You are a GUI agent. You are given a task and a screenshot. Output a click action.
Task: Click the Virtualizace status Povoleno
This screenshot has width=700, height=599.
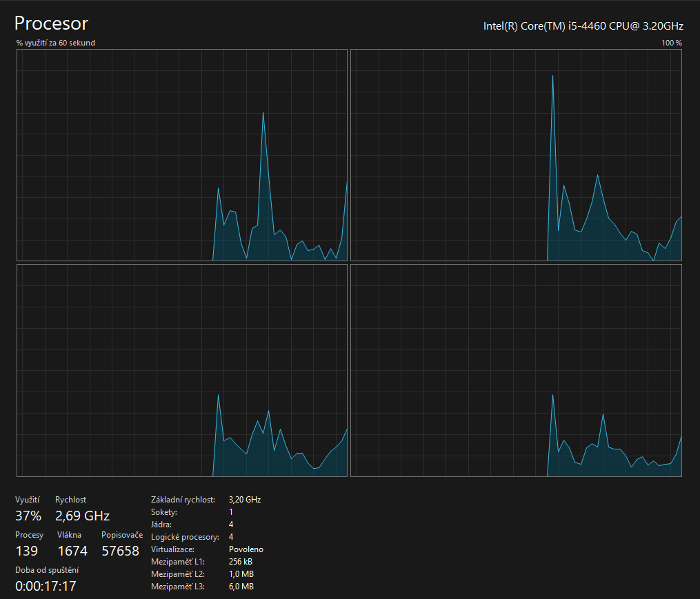246,549
